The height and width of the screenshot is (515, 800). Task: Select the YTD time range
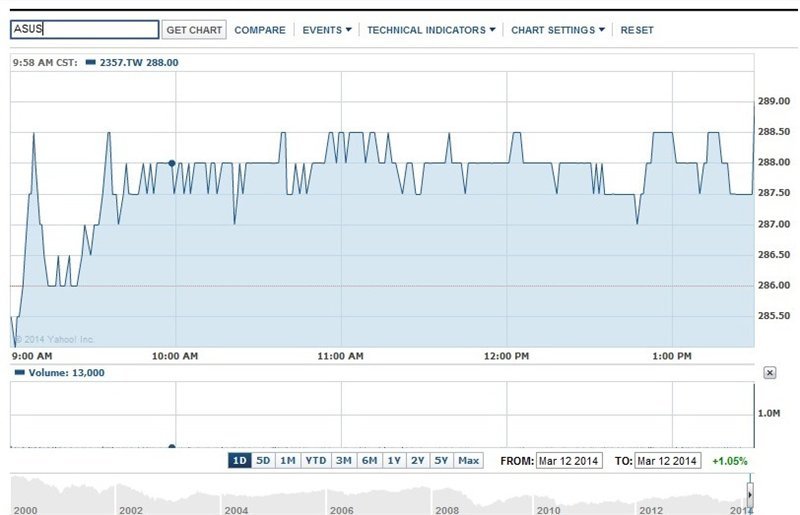(x=316, y=460)
